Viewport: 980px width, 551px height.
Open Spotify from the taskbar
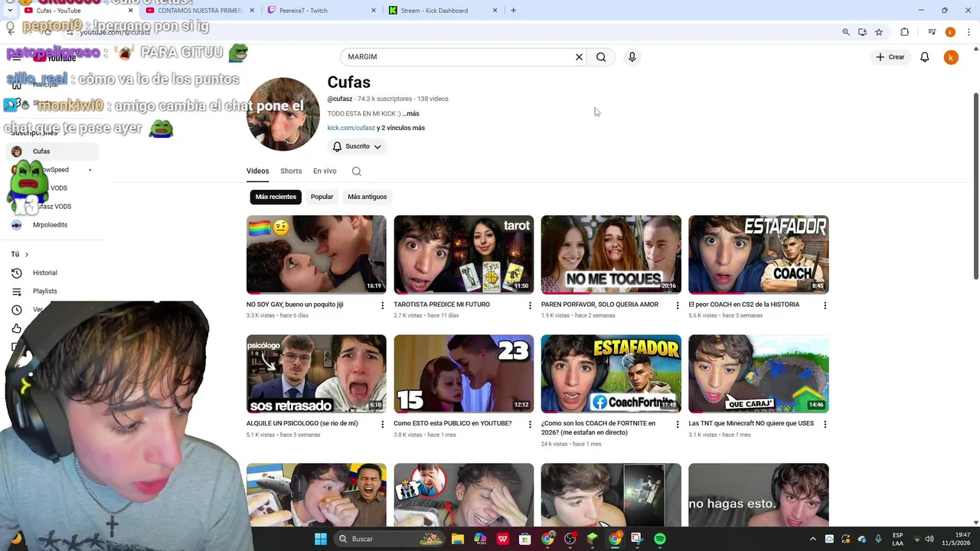660,539
